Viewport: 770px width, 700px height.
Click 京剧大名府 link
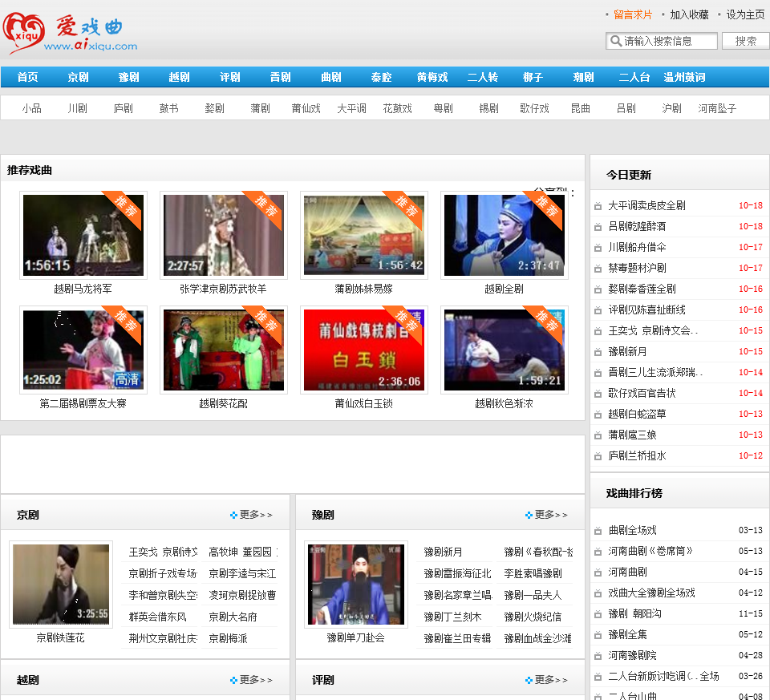tap(233, 617)
